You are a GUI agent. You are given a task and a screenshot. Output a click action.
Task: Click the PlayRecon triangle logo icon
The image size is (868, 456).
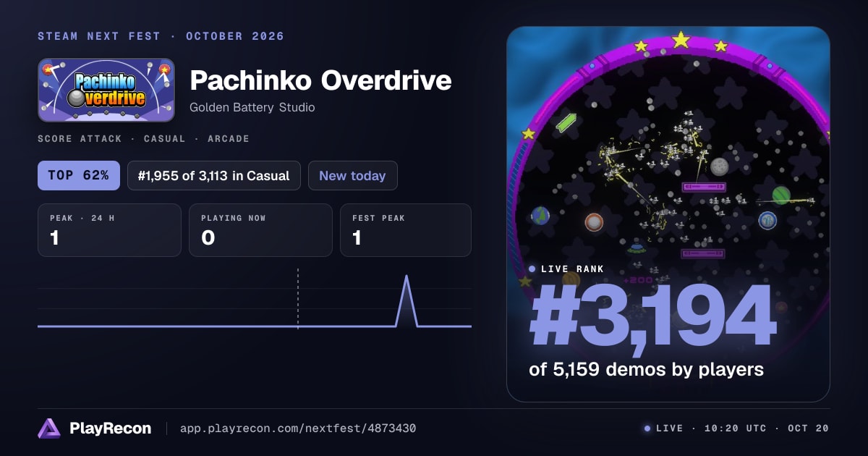point(49,428)
